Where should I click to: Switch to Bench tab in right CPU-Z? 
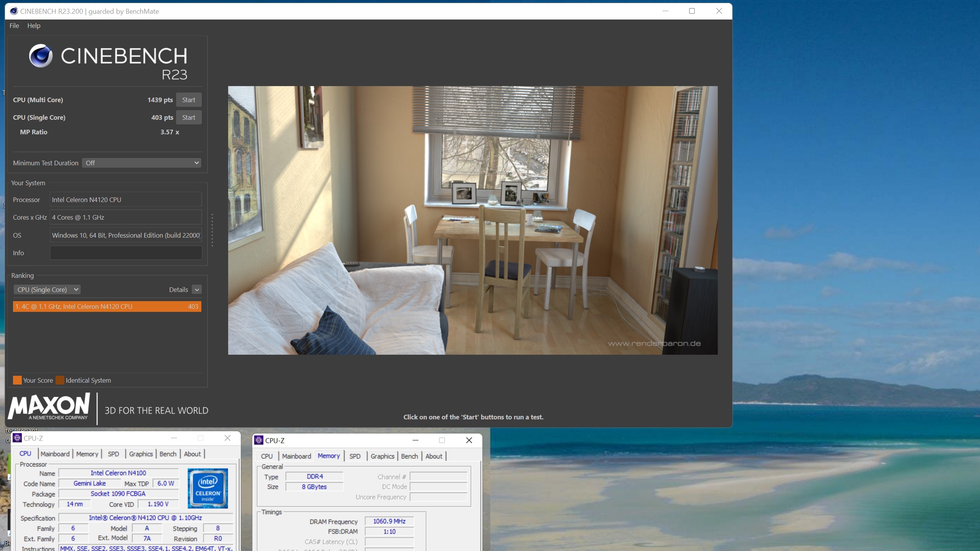[x=410, y=456]
